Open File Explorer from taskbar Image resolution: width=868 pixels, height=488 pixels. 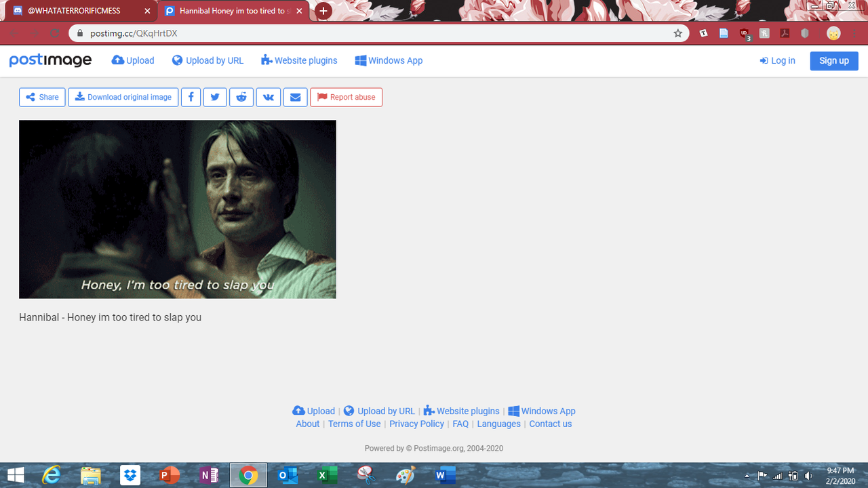[91, 476]
